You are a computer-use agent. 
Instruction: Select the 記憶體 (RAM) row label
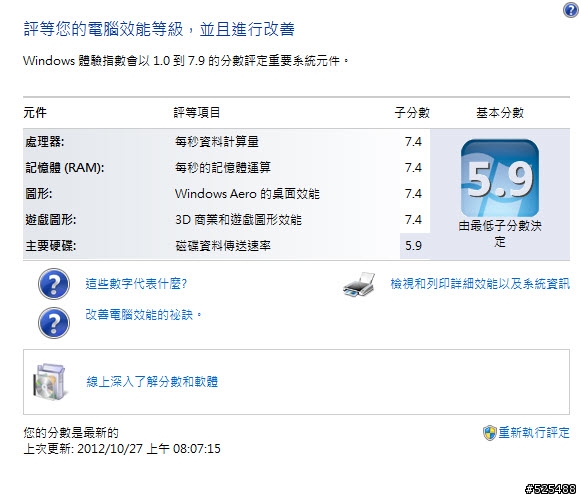point(64,168)
